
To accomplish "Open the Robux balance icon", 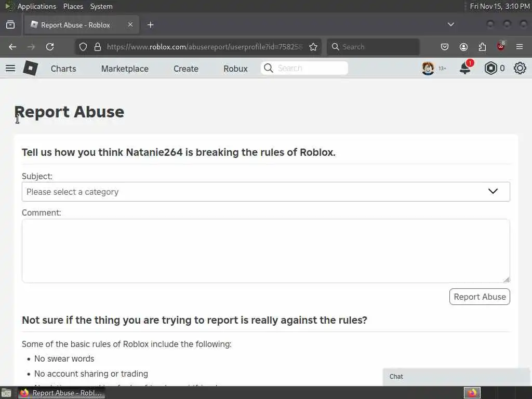I will (x=490, y=68).
